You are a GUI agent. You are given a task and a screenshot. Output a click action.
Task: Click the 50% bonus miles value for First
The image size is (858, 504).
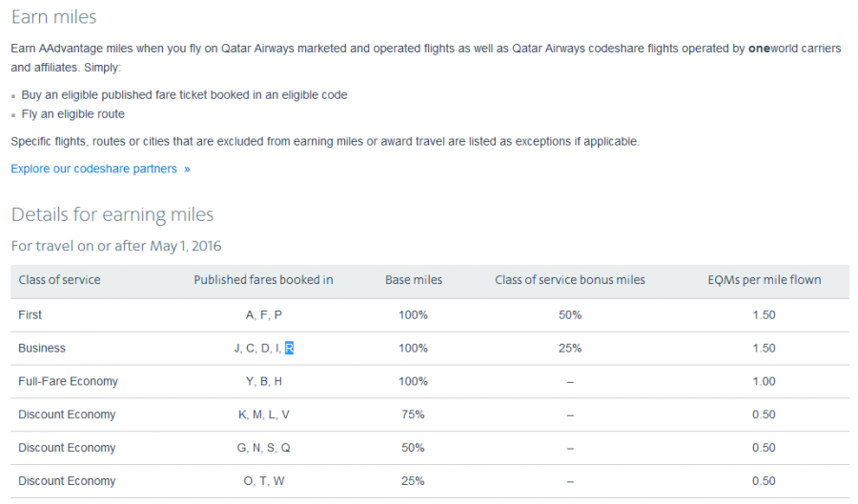(x=570, y=314)
